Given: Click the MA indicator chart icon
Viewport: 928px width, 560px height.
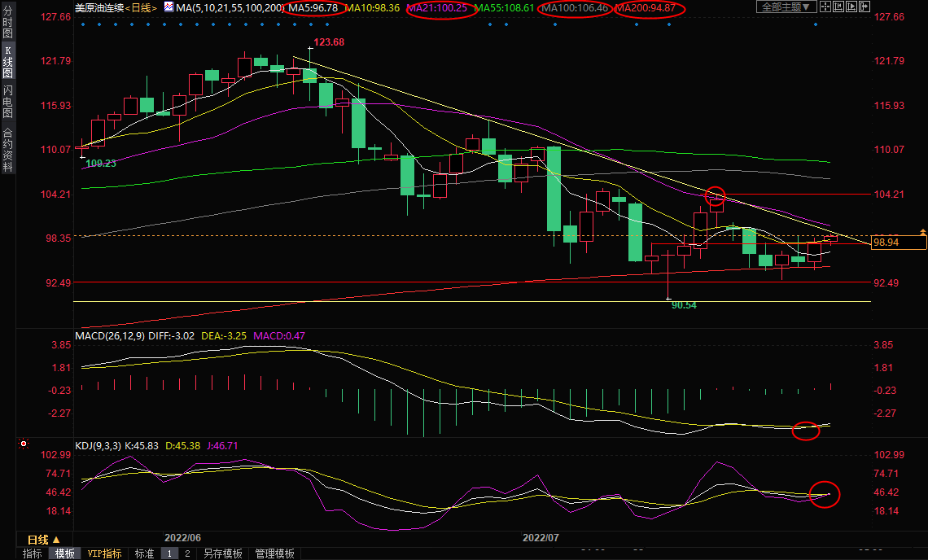Looking at the screenshot, I should [169, 7].
